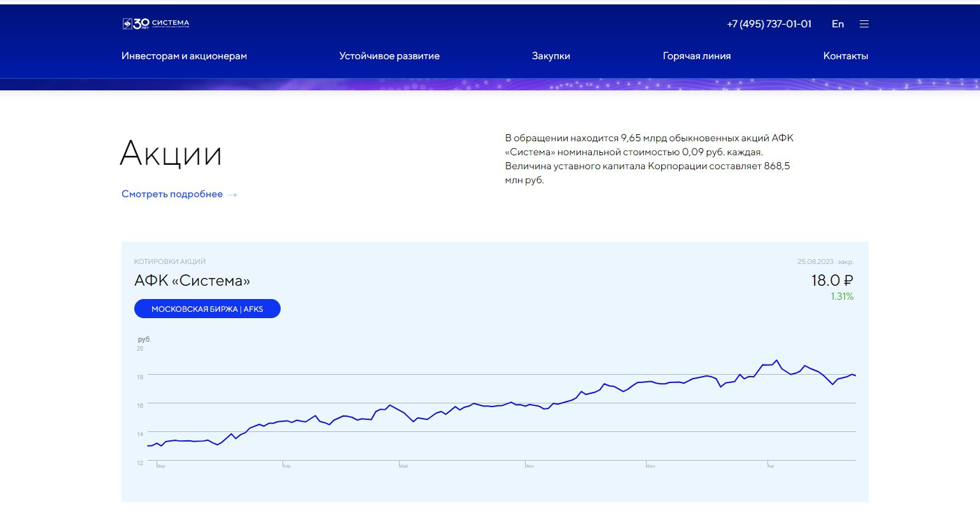Open the hamburger menu
This screenshot has width=980, height=530.
[864, 24]
